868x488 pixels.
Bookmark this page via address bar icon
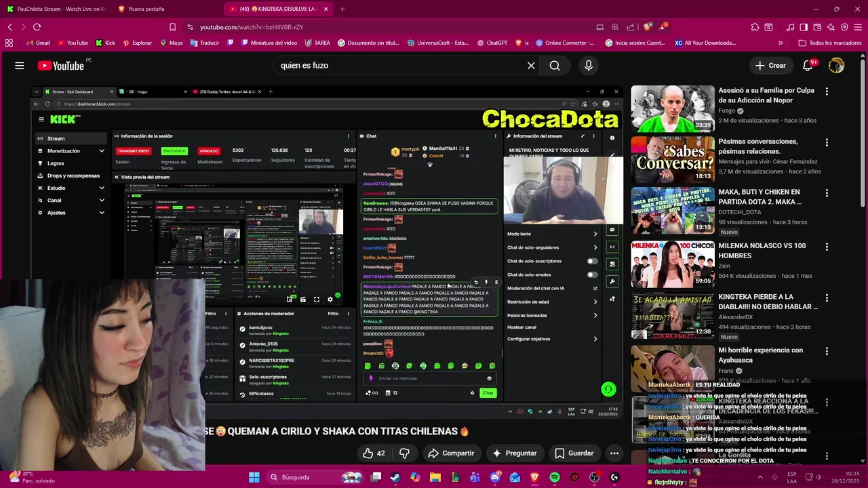[173, 27]
